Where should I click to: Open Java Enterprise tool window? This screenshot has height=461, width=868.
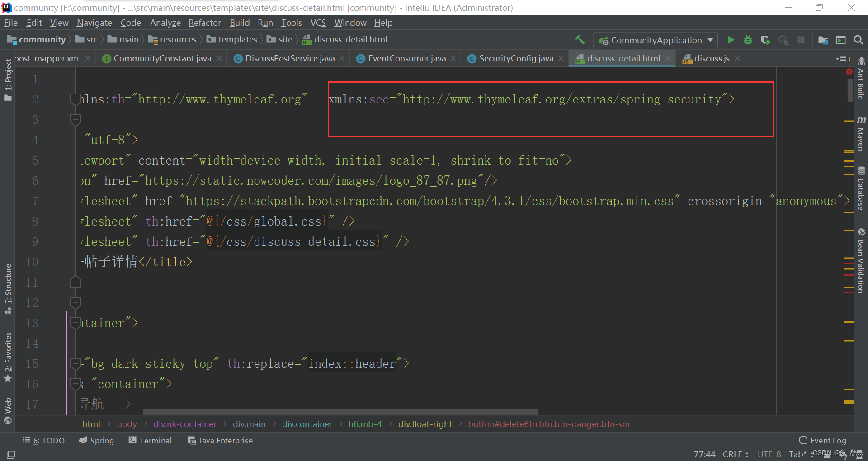[220, 440]
